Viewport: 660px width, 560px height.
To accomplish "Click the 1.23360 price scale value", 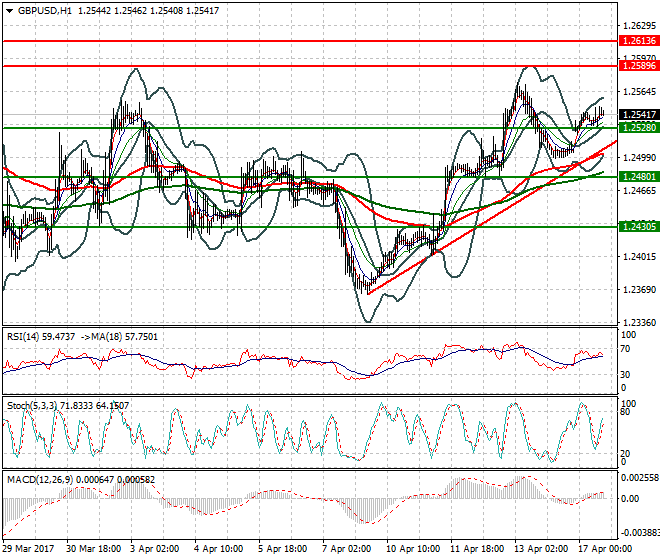I will [639, 323].
